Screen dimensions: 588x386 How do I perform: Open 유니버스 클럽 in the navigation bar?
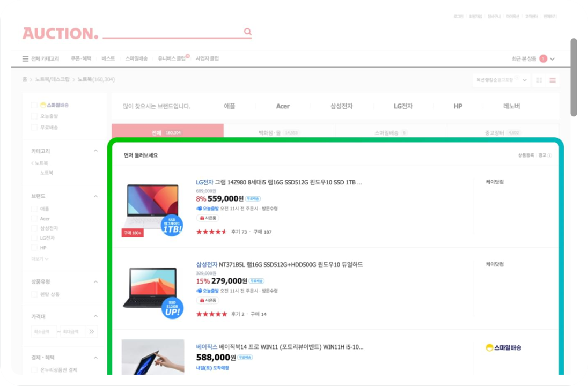172,58
